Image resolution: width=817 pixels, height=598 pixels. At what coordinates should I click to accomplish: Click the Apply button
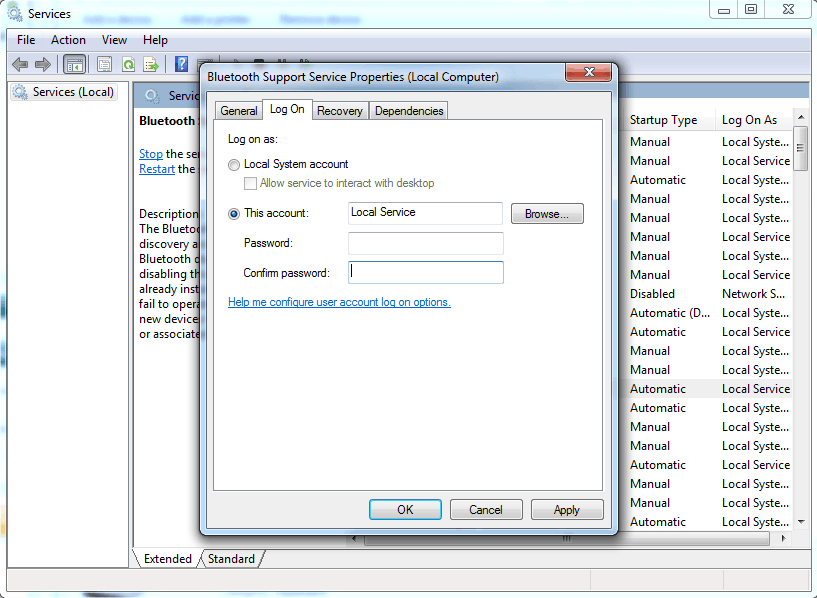(567, 509)
